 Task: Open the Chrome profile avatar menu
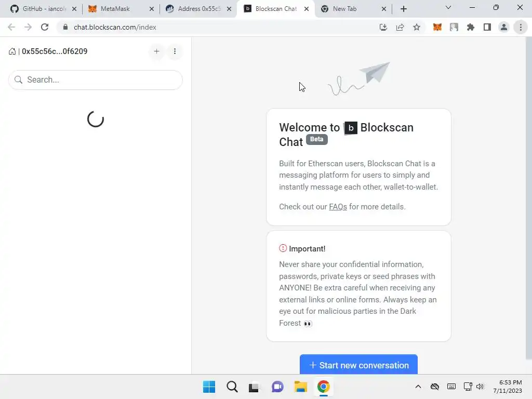(504, 27)
